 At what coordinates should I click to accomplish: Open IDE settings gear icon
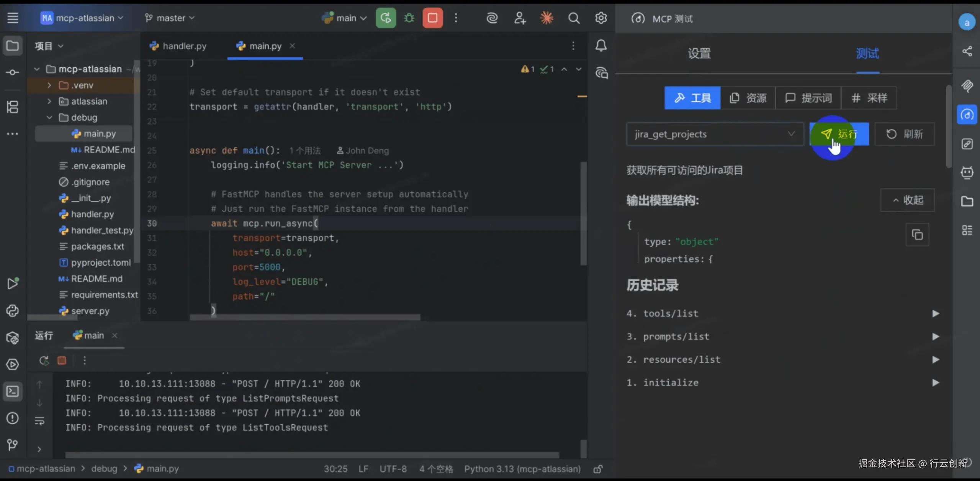(601, 18)
